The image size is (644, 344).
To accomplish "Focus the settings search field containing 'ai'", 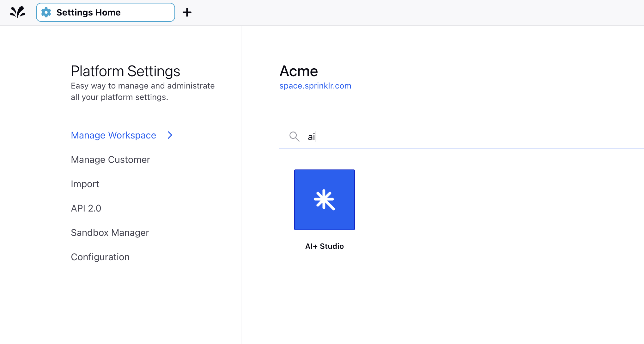I will (461, 137).
